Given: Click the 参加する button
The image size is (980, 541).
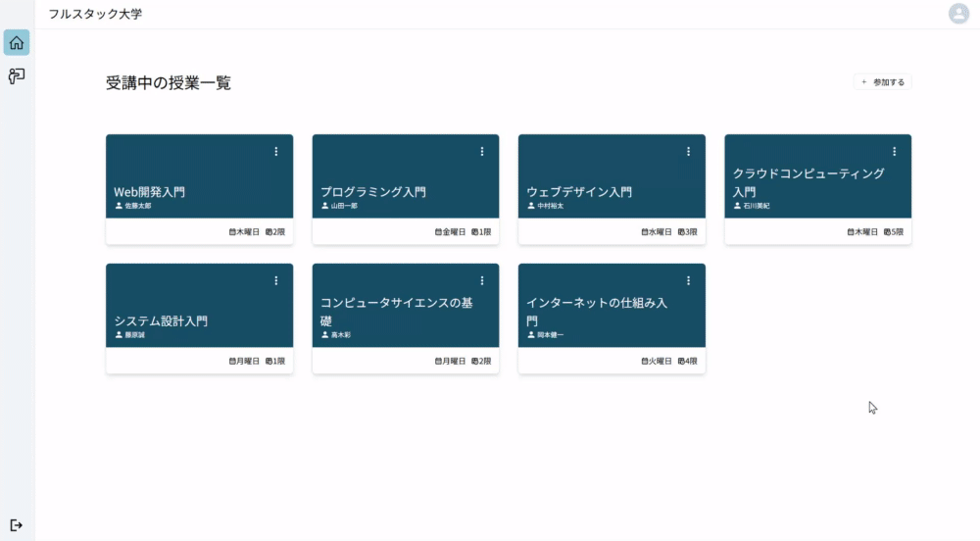Looking at the screenshot, I should click(x=883, y=82).
